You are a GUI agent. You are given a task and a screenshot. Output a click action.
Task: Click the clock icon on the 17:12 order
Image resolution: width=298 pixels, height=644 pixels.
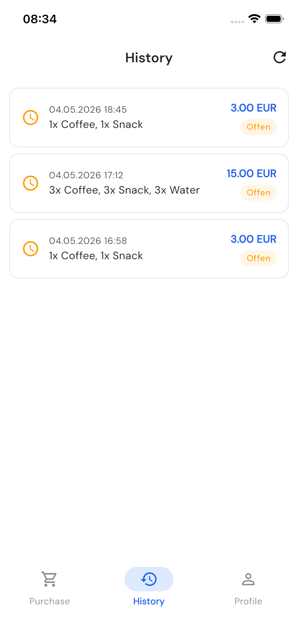(31, 183)
